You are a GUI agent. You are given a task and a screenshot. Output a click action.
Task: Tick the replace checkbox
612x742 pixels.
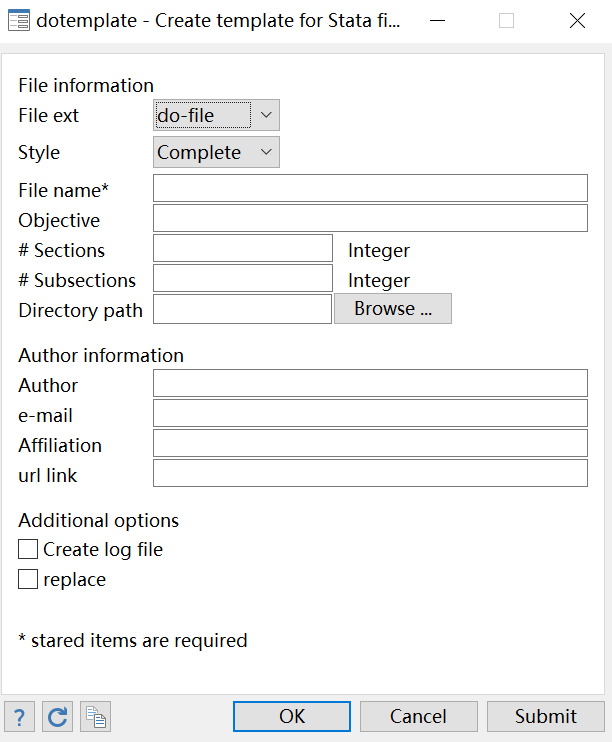tap(28, 579)
